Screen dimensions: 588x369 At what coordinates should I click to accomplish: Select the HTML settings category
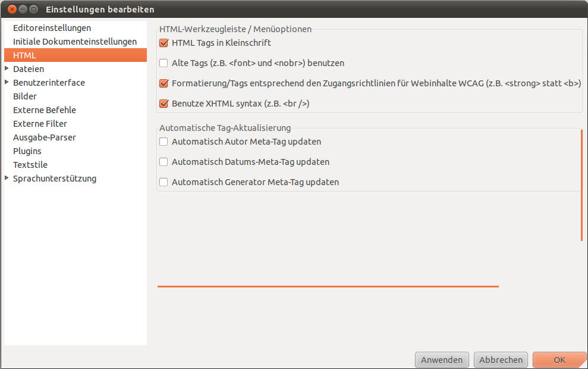coord(24,55)
